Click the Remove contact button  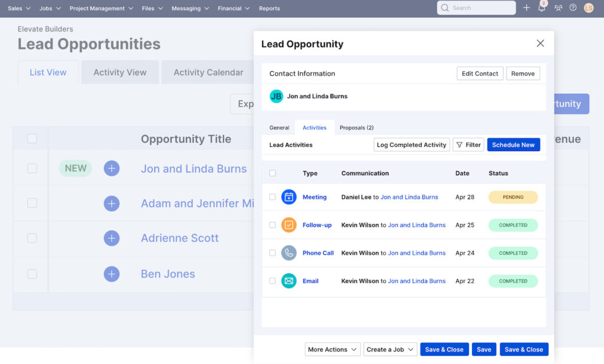pyautogui.click(x=523, y=74)
